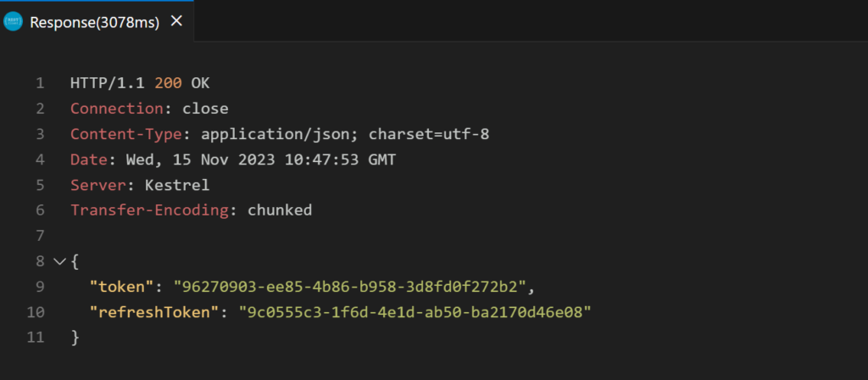Click the Date header timestamp value
The image size is (868, 380).
259,159
